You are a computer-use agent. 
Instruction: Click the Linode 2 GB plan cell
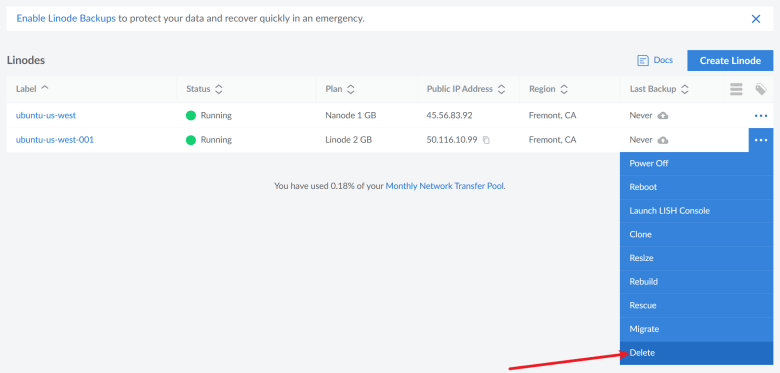(x=348, y=140)
